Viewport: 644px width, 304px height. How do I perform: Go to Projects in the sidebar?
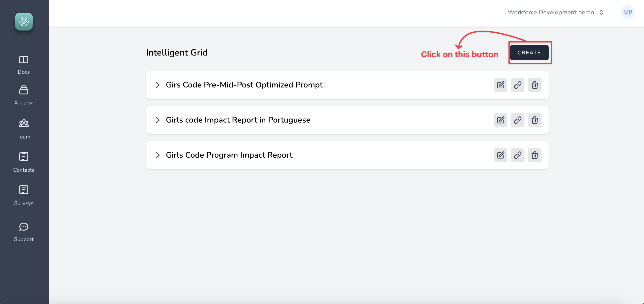[24, 96]
